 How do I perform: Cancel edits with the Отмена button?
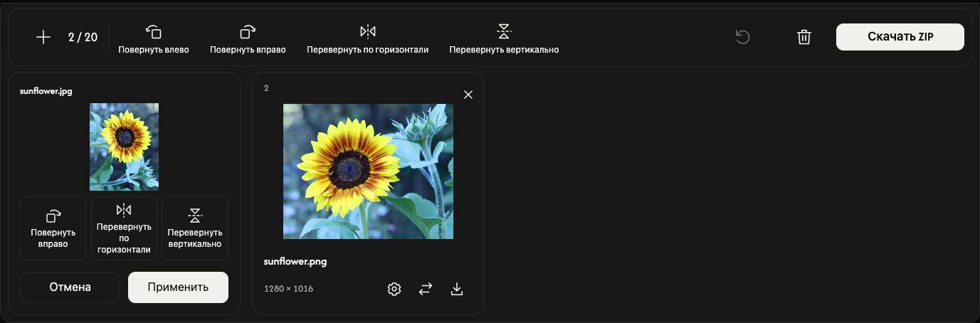point(70,287)
